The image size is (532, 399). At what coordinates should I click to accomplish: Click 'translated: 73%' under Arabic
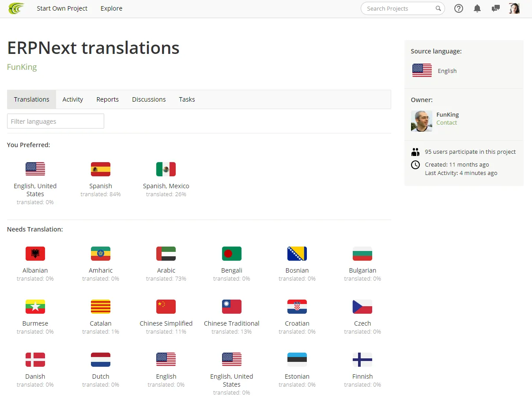pyautogui.click(x=166, y=279)
